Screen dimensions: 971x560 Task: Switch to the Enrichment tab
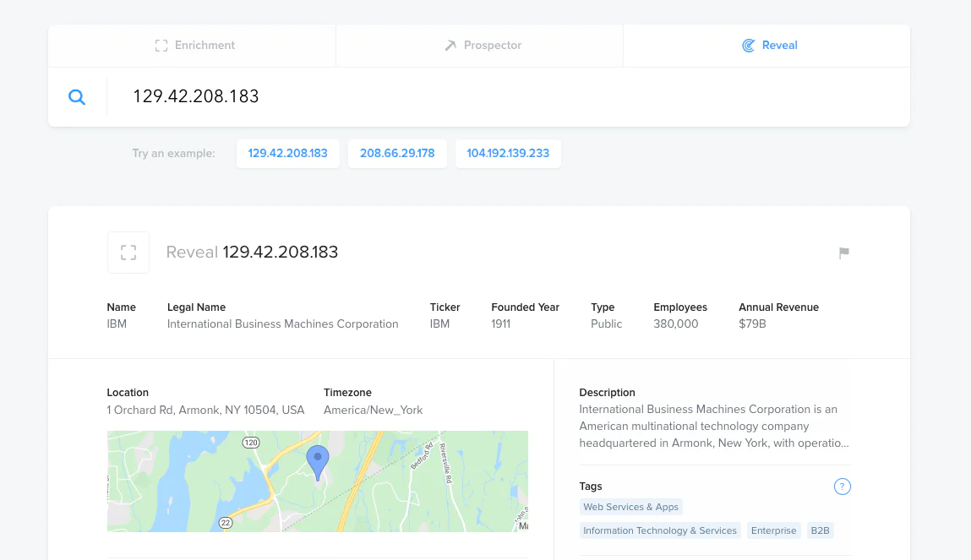(192, 46)
